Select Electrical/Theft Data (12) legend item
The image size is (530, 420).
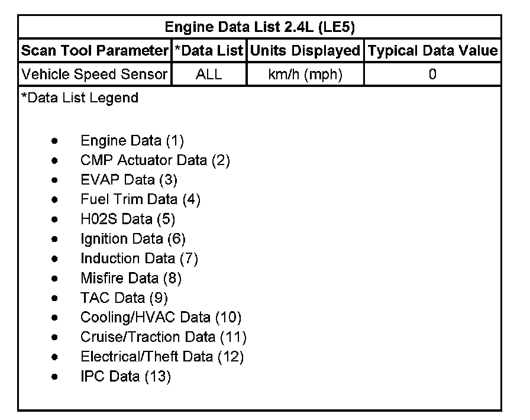[162, 357]
